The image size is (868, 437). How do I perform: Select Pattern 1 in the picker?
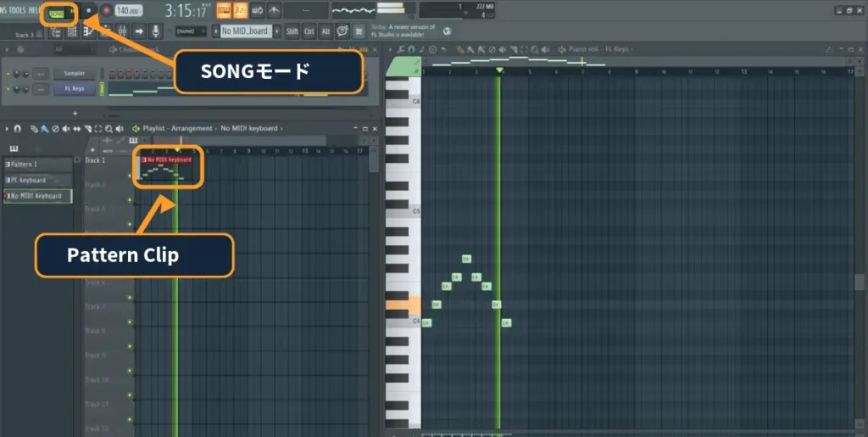tap(39, 165)
